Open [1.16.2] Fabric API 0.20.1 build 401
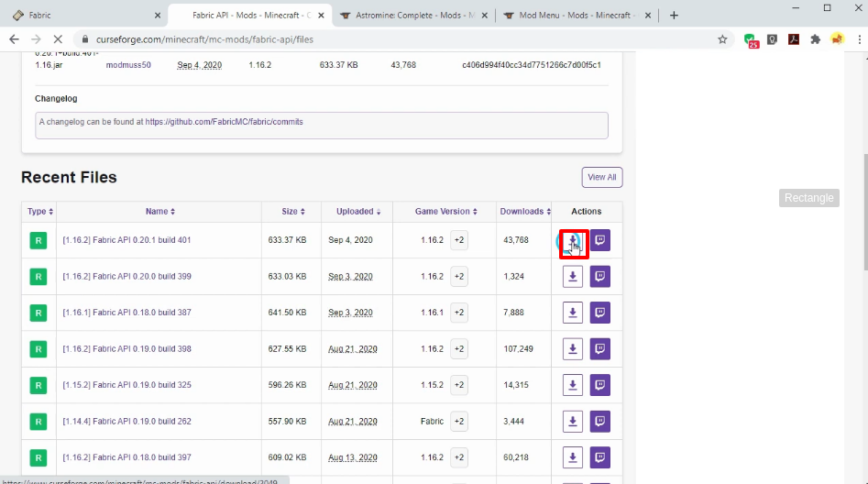868x484 pixels. (x=126, y=240)
